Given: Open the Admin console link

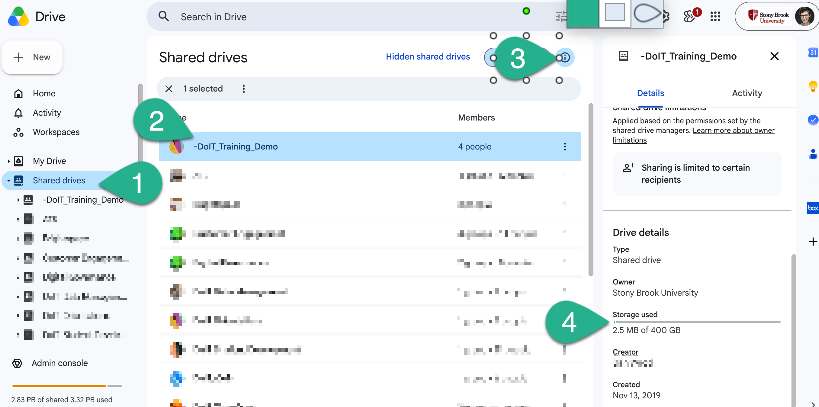Looking at the screenshot, I should 60,363.
